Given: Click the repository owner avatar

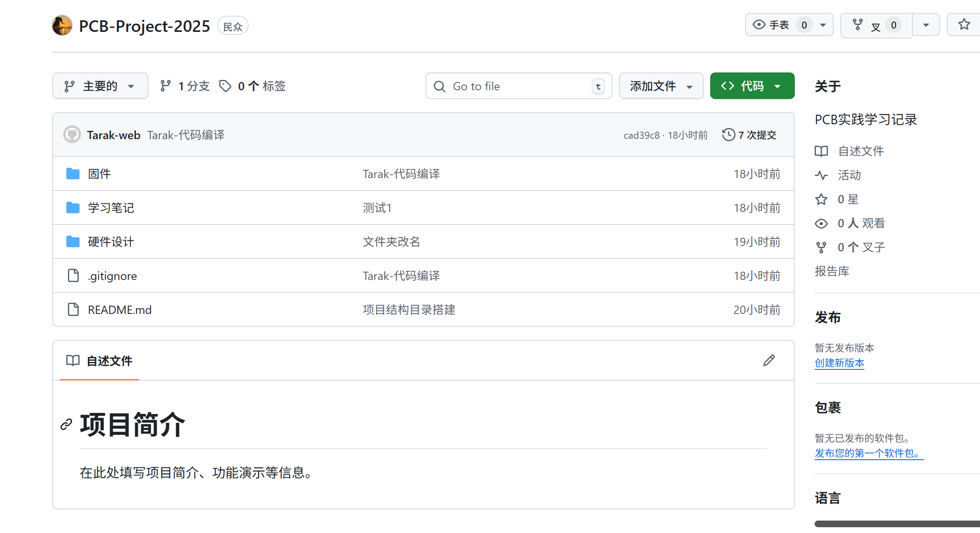Looking at the screenshot, I should point(62,26).
